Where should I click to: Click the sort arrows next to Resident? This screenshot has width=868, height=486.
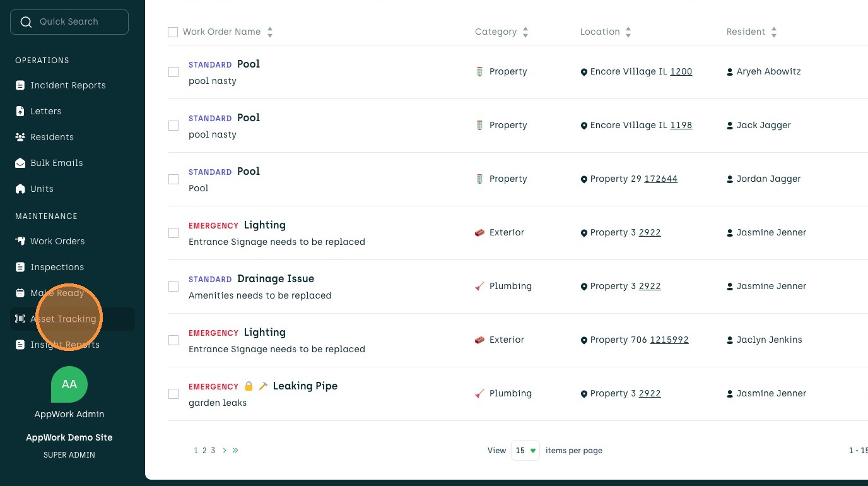click(x=774, y=32)
